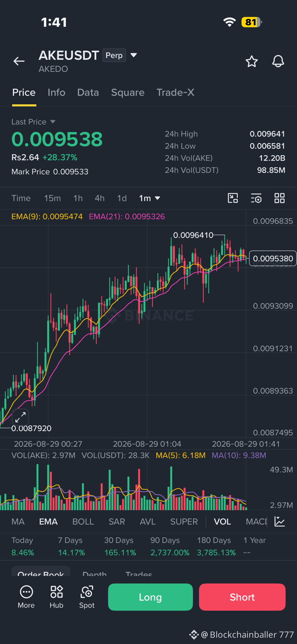Open chart indicator settings icon
Screen dimensions: 297x644
pyautogui.click(x=256, y=198)
